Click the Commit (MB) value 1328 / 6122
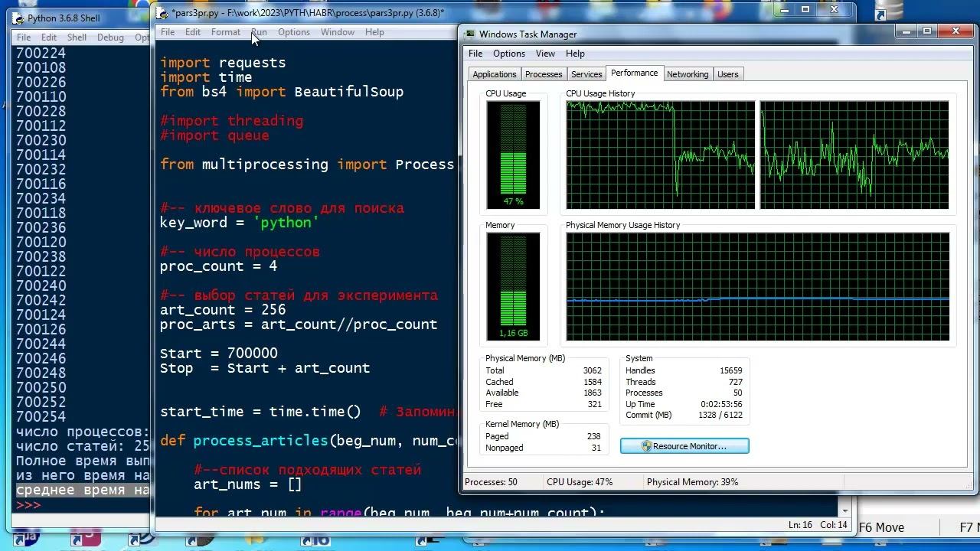This screenshot has height=551, width=980. (x=719, y=415)
